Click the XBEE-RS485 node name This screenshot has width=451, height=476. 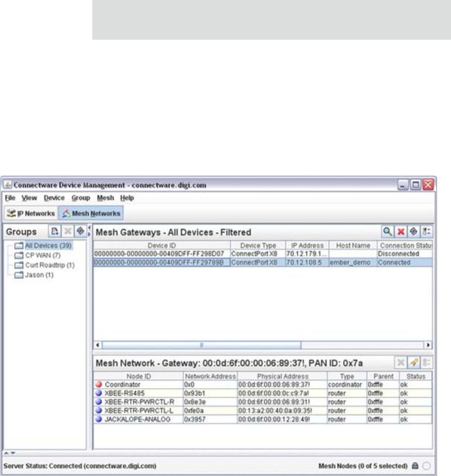coord(125,393)
